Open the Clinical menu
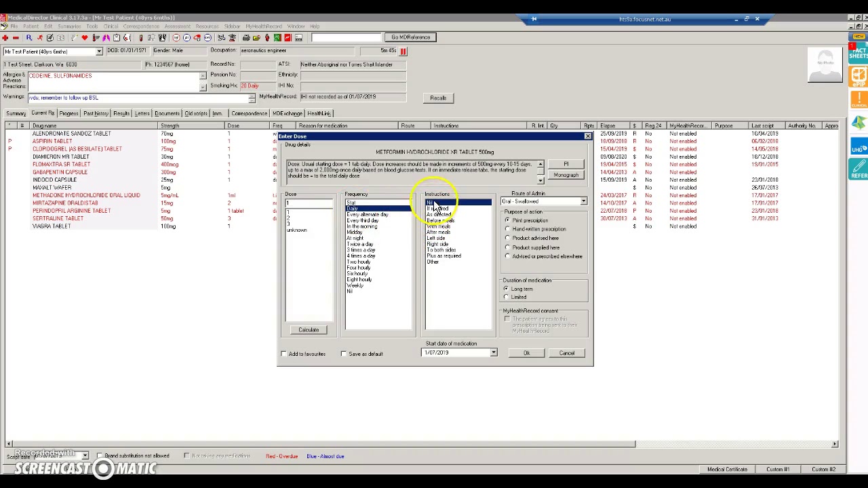The image size is (868, 488). tap(110, 26)
